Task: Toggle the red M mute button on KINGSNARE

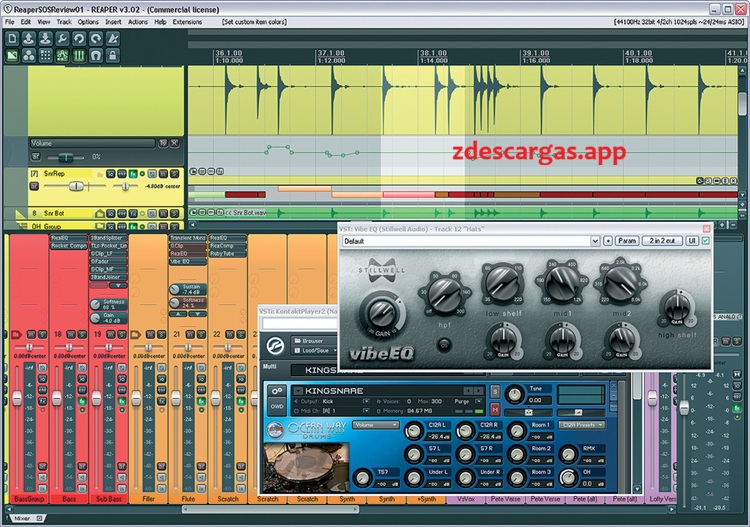Action: coord(495,409)
